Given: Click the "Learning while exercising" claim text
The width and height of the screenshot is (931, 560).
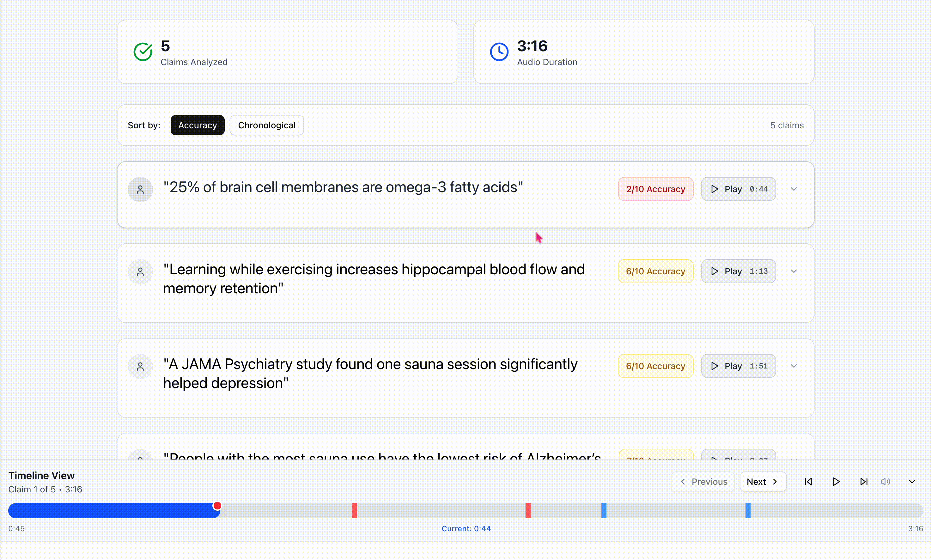Looking at the screenshot, I should pos(374,279).
